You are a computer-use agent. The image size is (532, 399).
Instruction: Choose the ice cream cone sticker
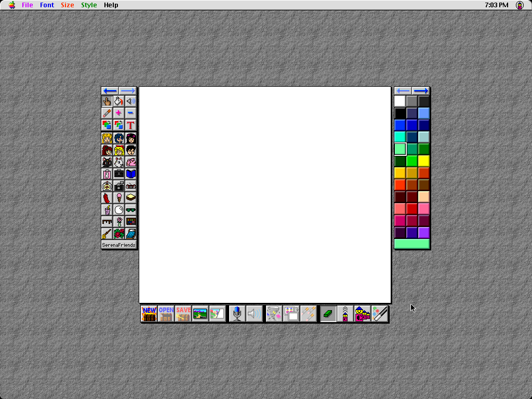click(119, 197)
